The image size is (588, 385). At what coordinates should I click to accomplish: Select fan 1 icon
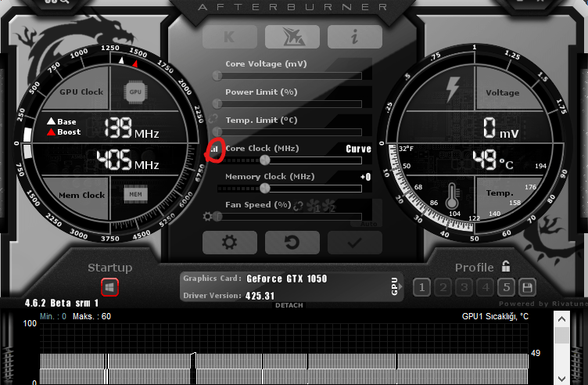(314, 206)
